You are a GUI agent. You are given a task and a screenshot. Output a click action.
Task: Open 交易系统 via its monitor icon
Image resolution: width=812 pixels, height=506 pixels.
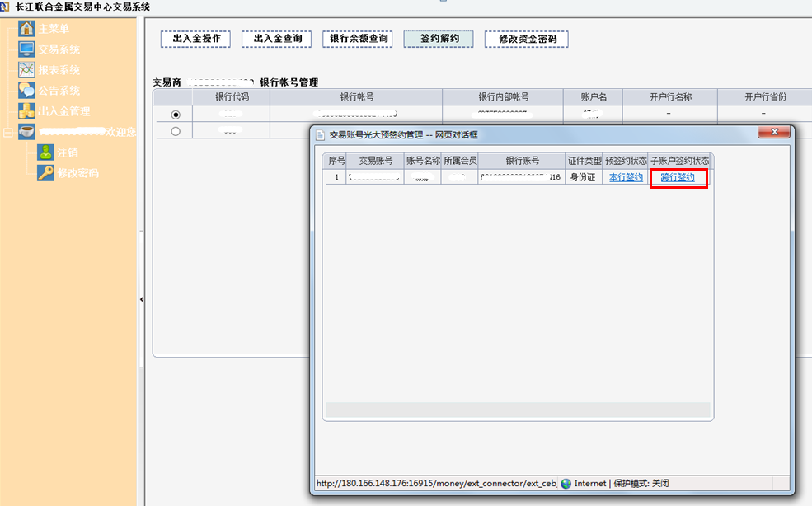coord(26,49)
